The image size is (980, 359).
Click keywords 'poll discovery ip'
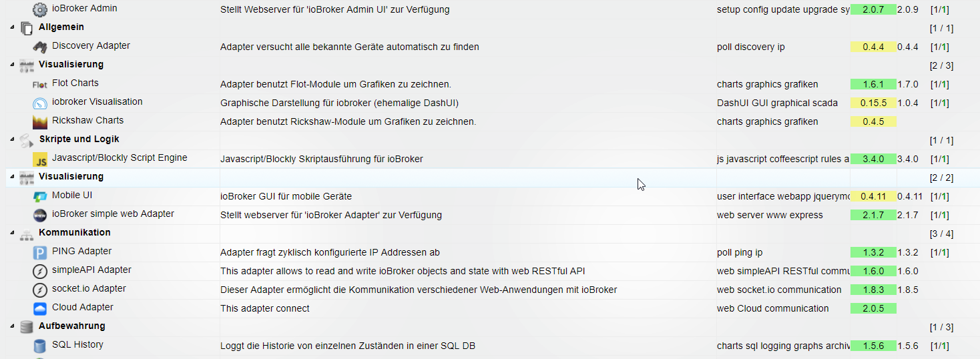tap(751, 47)
